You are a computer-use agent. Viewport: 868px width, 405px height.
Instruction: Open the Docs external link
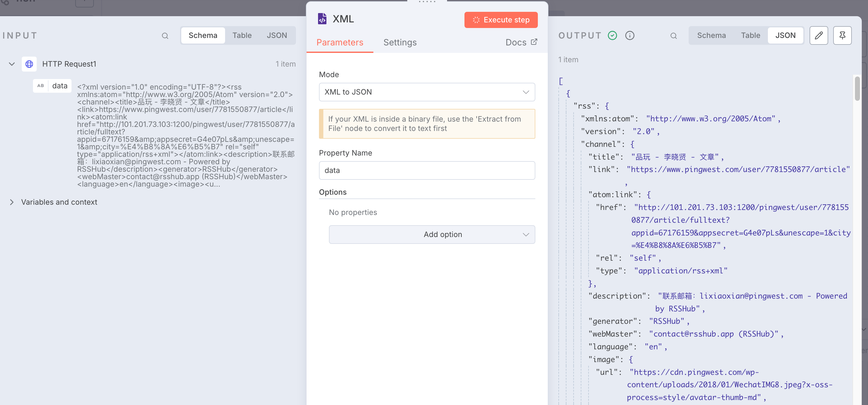click(521, 43)
